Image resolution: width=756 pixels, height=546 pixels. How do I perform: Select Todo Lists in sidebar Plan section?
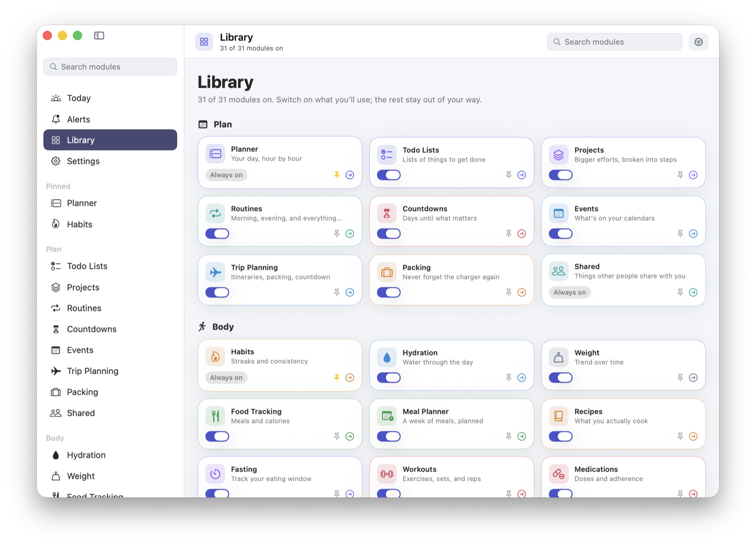pyautogui.click(x=110, y=266)
